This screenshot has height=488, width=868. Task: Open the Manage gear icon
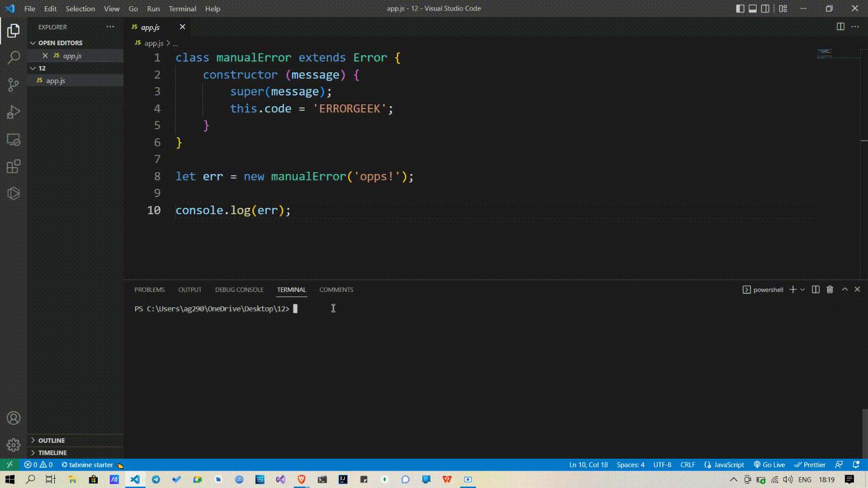(13, 445)
